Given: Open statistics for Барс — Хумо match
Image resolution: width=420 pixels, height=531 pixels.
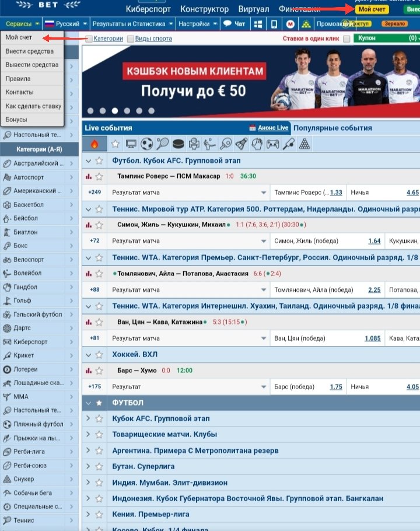Looking at the screenshot, I should [x=89, y=371].
